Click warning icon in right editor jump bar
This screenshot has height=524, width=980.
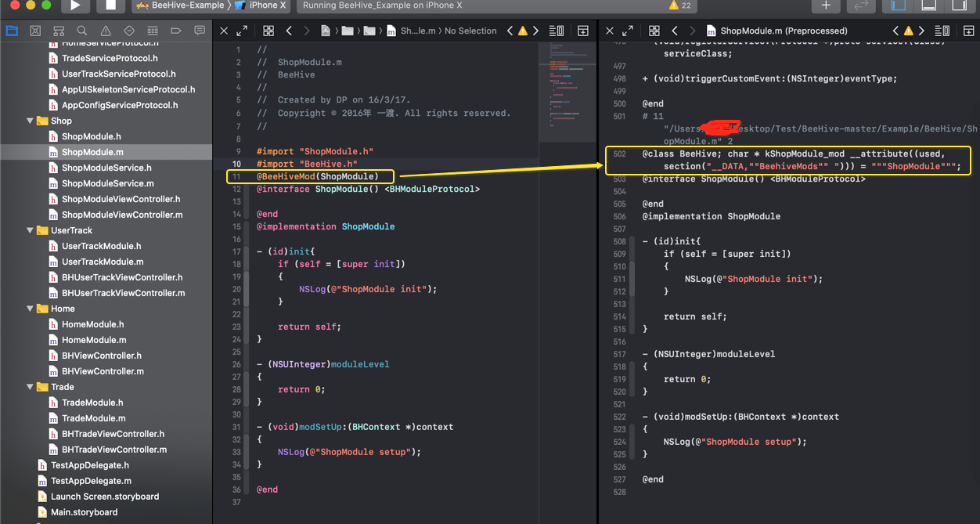[908, 31]
